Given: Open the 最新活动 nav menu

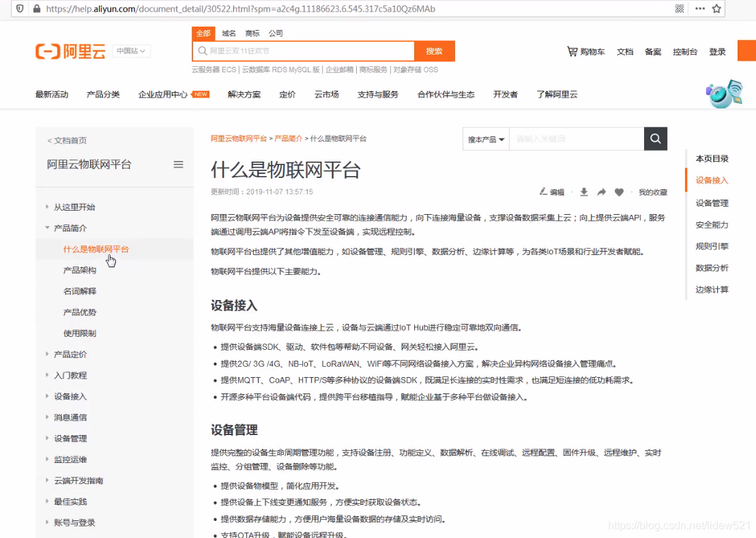Looking at the screenshot, I should coord(52,94).
